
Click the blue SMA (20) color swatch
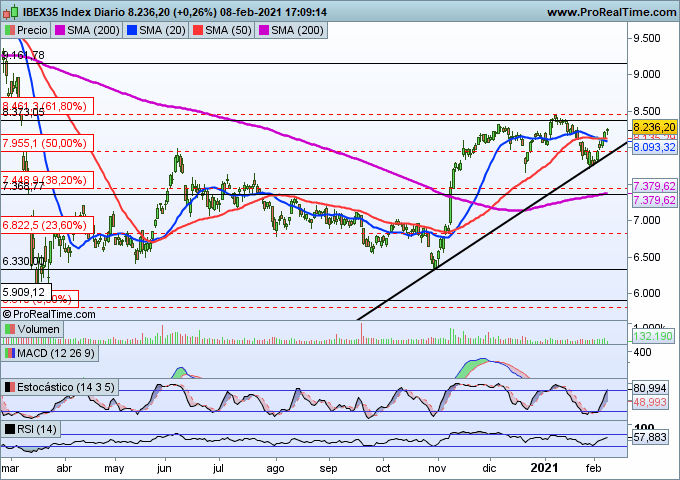coord(132,30)
